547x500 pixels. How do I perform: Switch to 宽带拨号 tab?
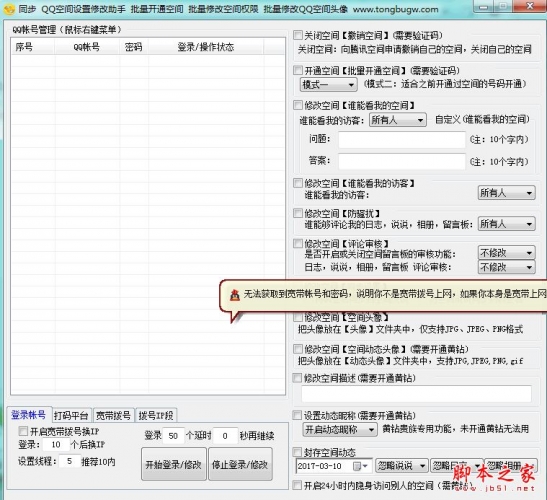(x=113, y=416)
